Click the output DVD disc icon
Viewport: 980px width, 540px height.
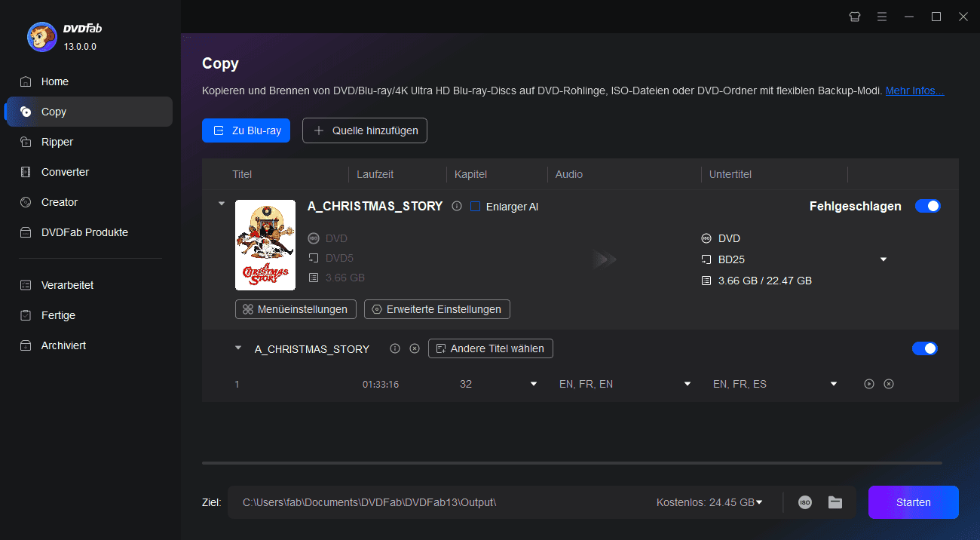706,238
